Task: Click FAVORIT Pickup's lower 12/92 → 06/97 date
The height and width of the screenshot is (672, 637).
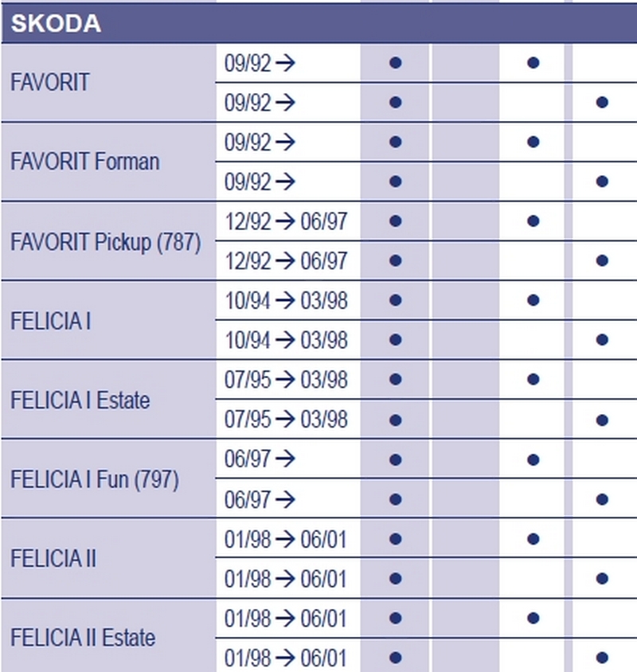Action: pos(286,260)
